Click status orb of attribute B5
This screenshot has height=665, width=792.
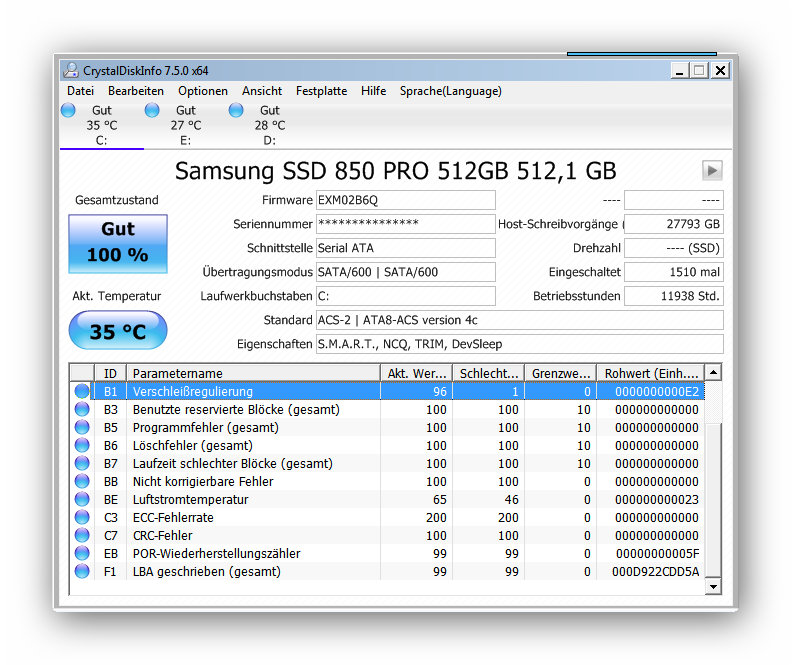(x=82, y=427)
